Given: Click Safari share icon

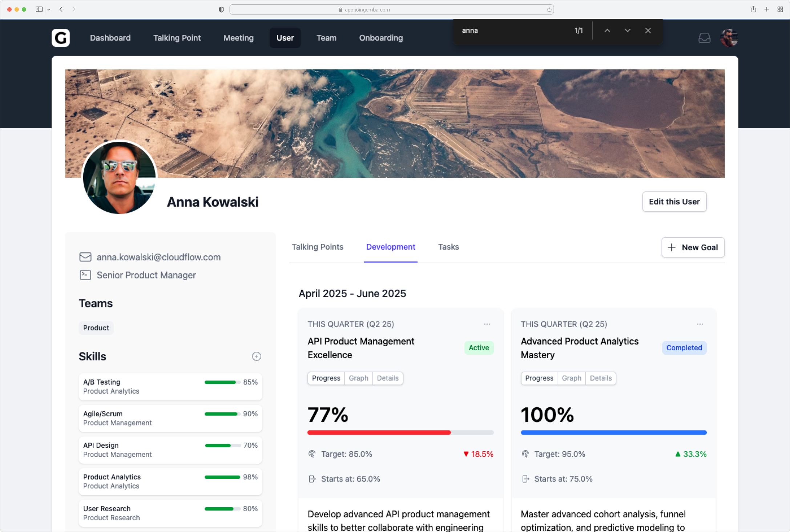Looking at the screenshot, I should [753, 9].
